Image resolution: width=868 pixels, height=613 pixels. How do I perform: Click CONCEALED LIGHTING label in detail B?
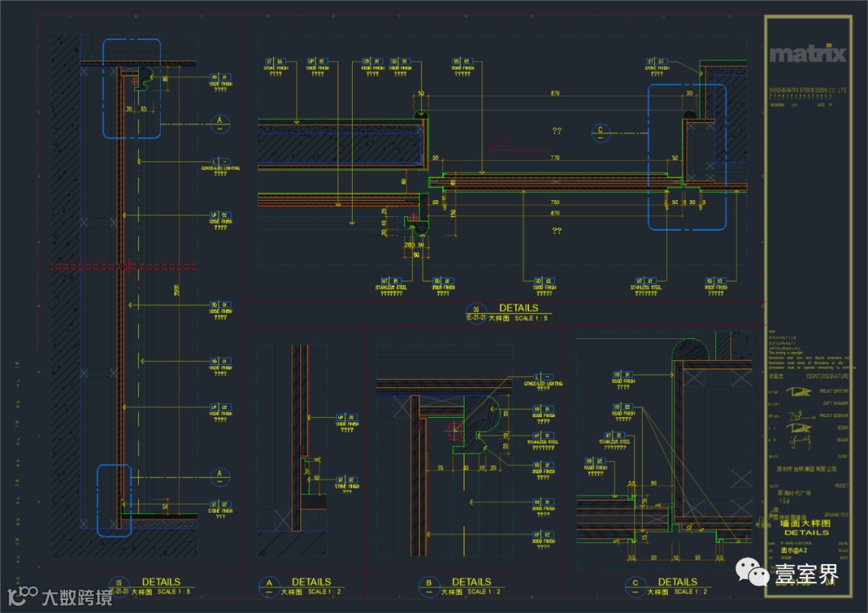[x=543, y=382]
